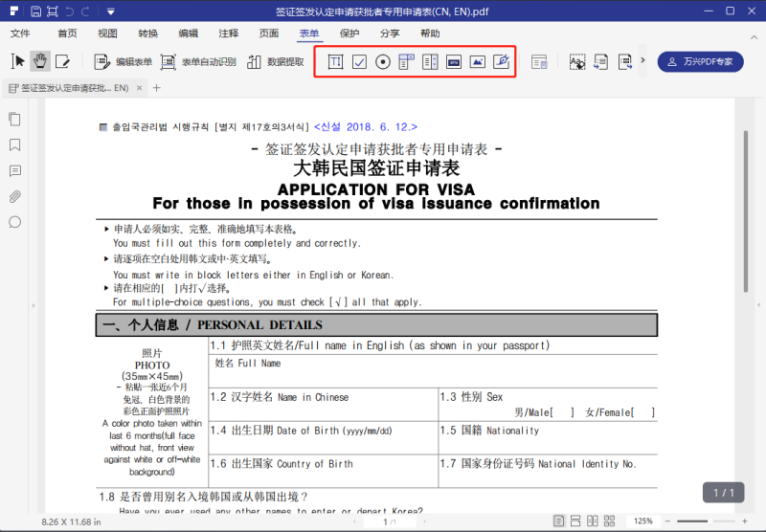The width and height of the screenshot is (766, 532).
Task: Activate the hand pan tool
Action: click(x=40, y=61)
